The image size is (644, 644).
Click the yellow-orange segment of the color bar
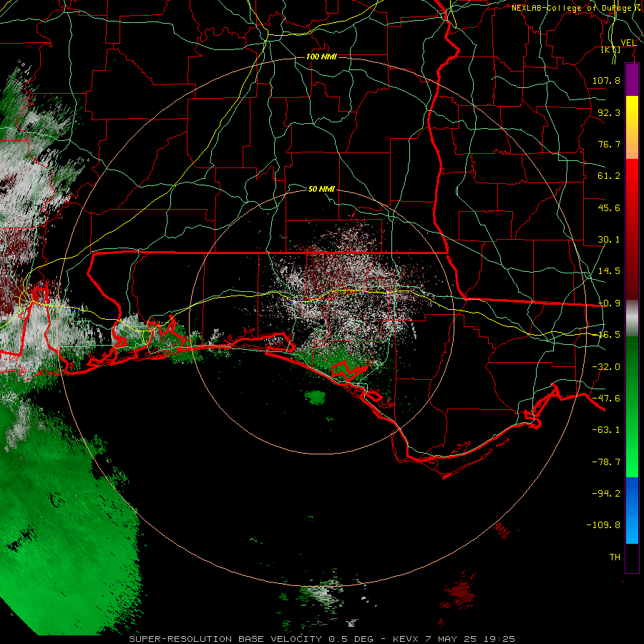pyautogui.click(x=632, y=127)
